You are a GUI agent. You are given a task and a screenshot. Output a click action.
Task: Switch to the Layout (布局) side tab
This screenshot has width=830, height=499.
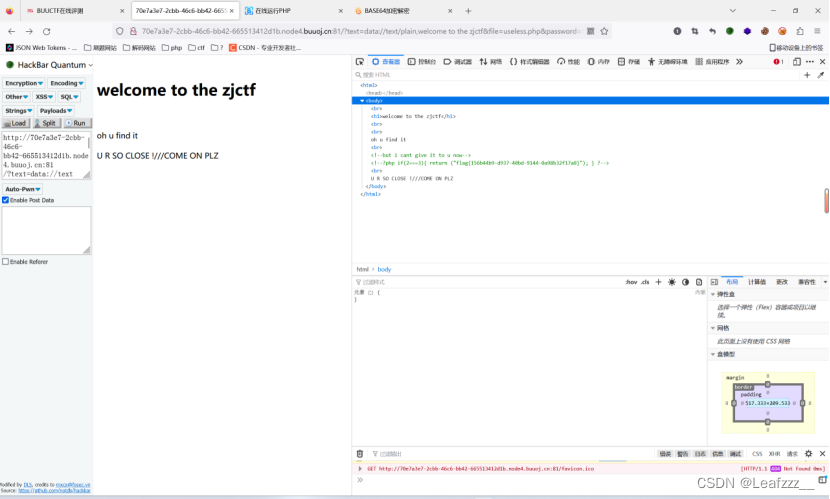coord(732,282)
